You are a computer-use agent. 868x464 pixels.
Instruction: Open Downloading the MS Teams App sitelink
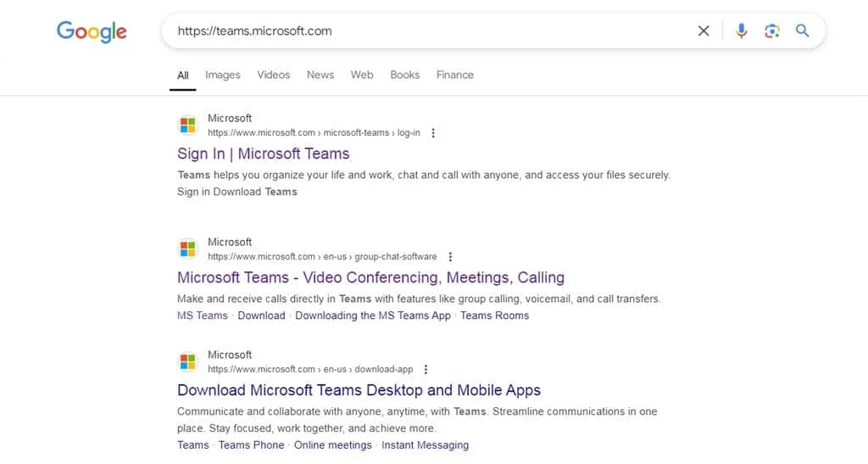(x=373, y=316)
